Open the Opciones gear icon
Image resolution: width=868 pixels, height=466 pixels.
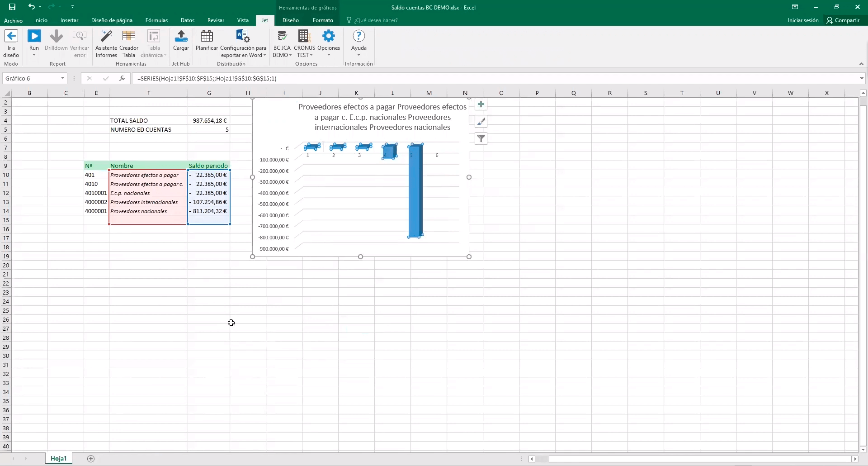tap(329, 36)
